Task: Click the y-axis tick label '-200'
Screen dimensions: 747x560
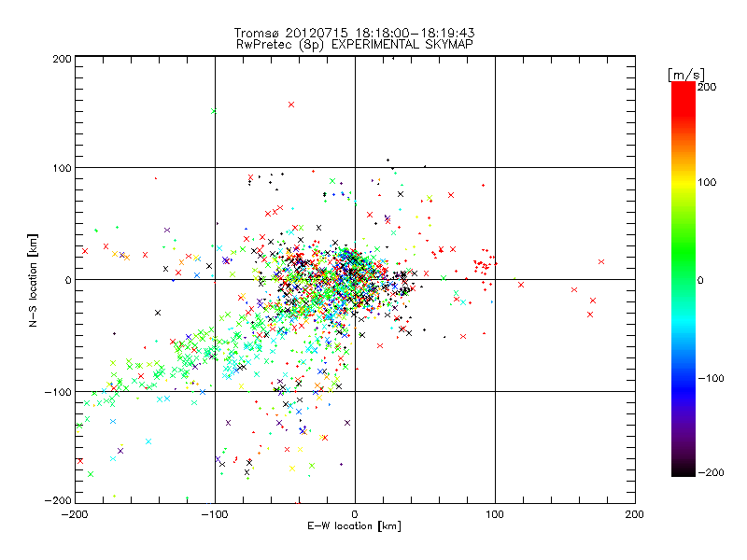Action: pyautogui.click(x=58, y=500)
